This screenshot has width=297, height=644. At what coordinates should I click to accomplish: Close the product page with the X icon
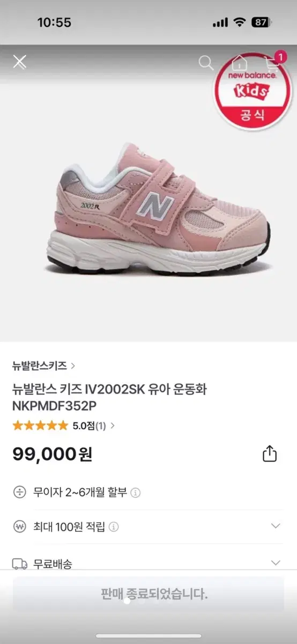coord(20,62)
